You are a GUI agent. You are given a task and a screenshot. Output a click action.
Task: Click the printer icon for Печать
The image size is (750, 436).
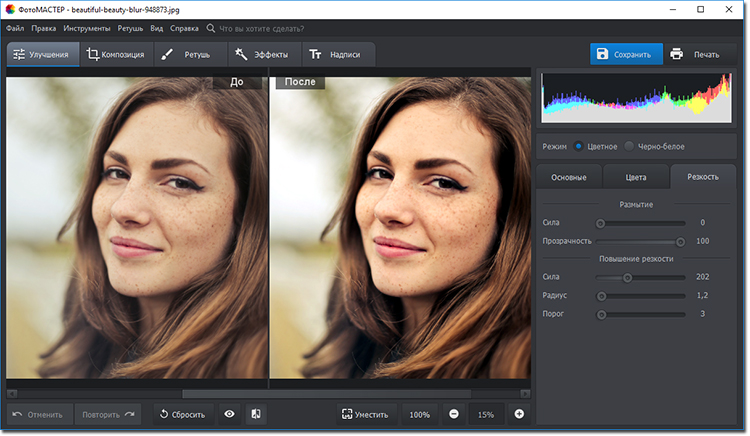(x=677, y=54)
